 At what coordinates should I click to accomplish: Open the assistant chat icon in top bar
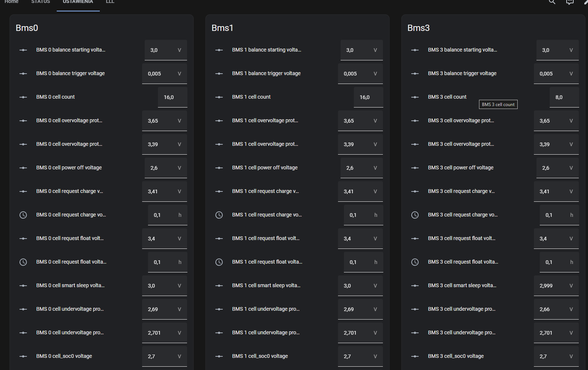[x=570, y=2]
